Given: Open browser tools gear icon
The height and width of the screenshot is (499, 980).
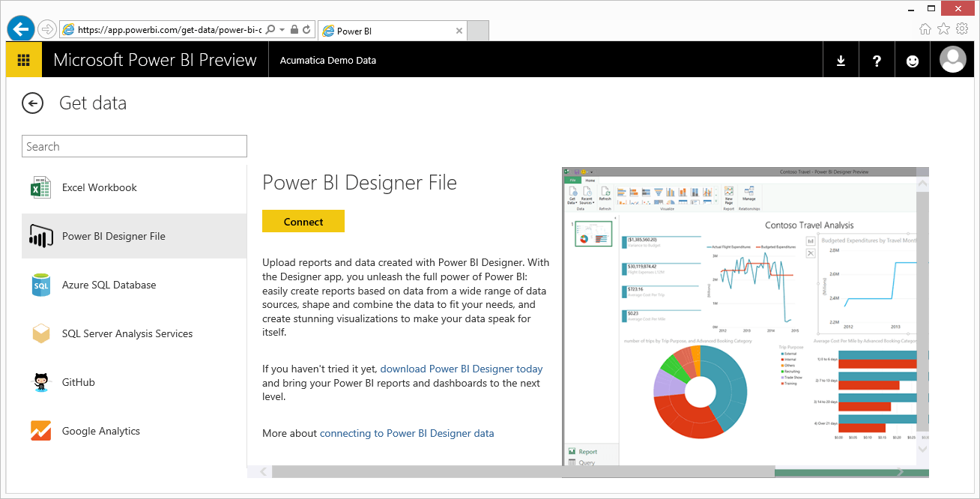Looking at the screenshot, I should pos(962,29).
